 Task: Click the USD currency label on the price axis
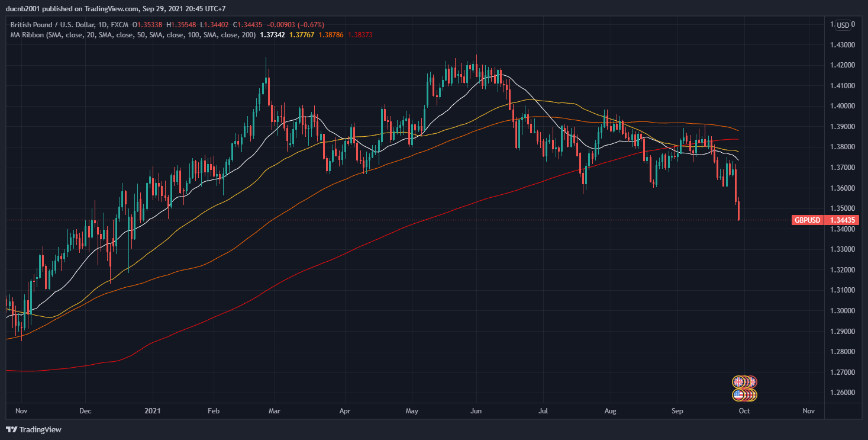tap(843, 25)
